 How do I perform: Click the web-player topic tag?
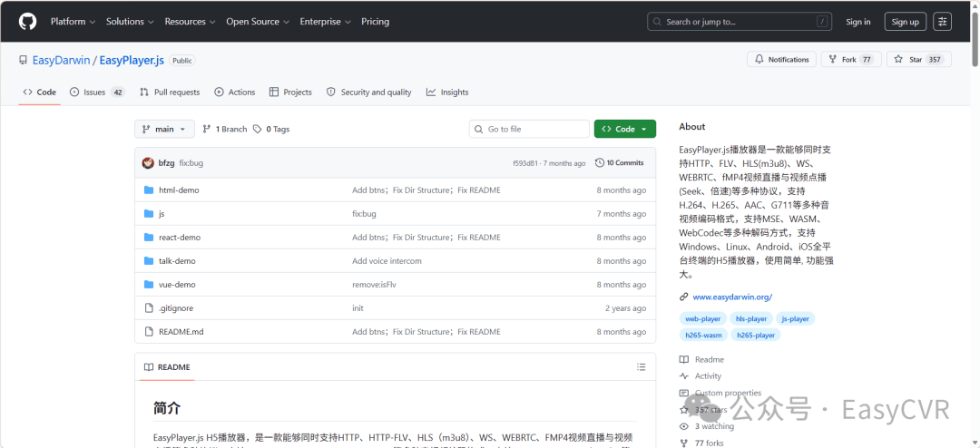(703, 318)
